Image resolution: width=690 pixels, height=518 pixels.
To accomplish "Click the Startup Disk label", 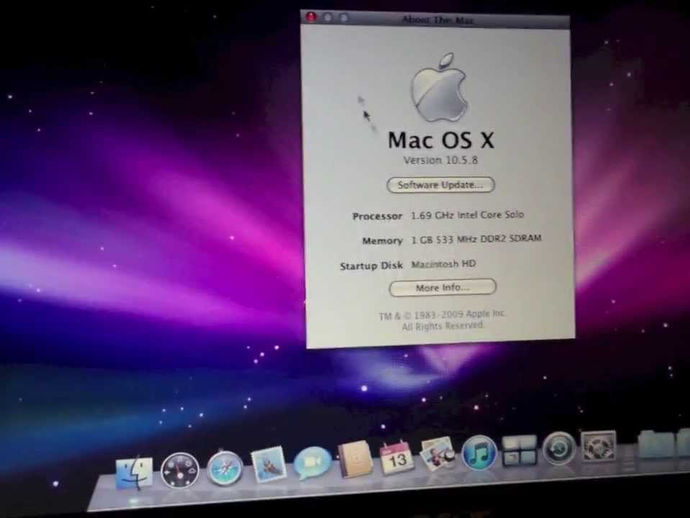I will 371,266.
